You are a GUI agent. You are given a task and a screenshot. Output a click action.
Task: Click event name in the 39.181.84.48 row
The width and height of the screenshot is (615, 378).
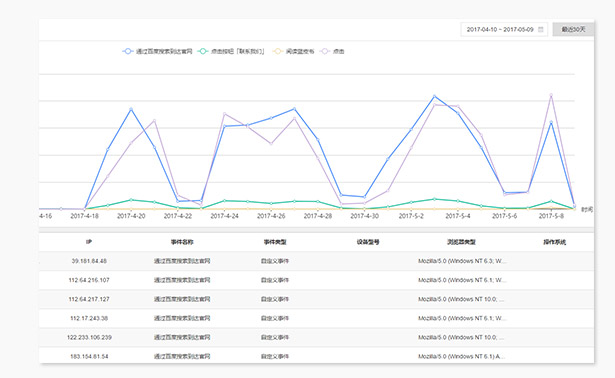[x=182, y=261]
